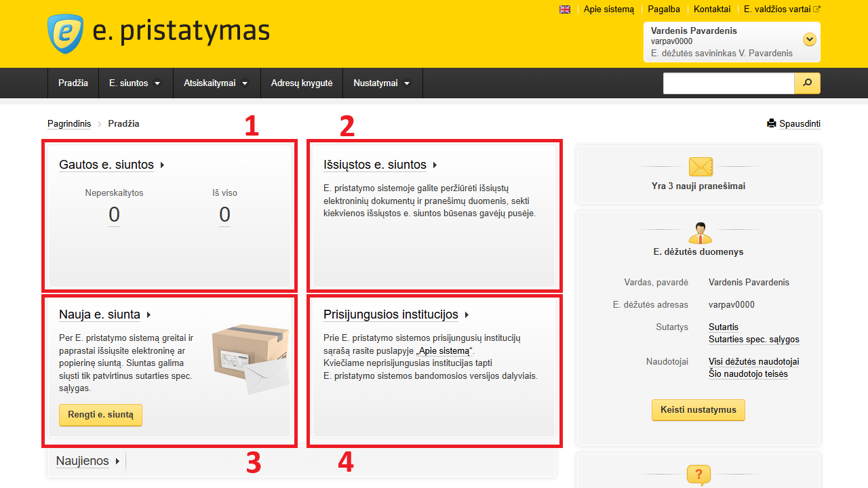
Task: Open the Atsiskaitymai dropdown menu
Action: pos(217,83)
